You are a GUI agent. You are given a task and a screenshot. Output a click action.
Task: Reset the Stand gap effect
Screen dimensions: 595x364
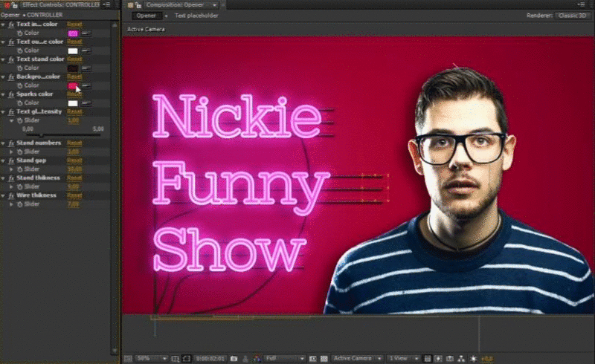tap(74, 160)
